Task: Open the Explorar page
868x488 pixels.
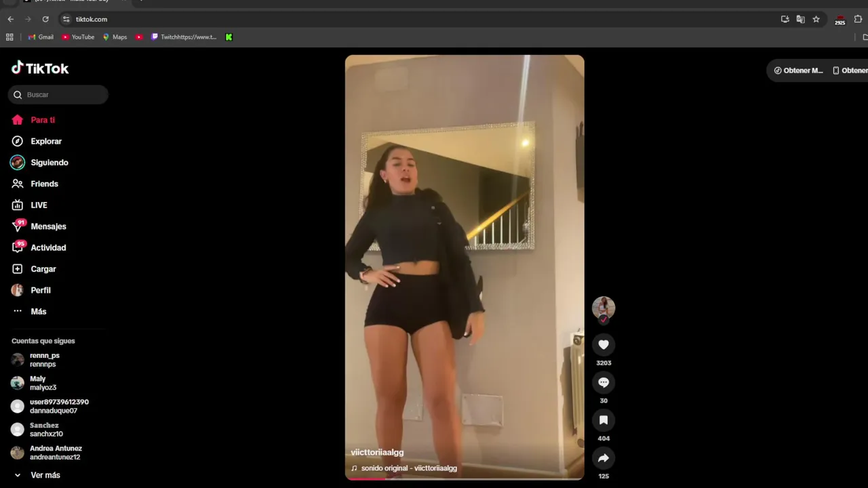Action: (x=46, y=141)
